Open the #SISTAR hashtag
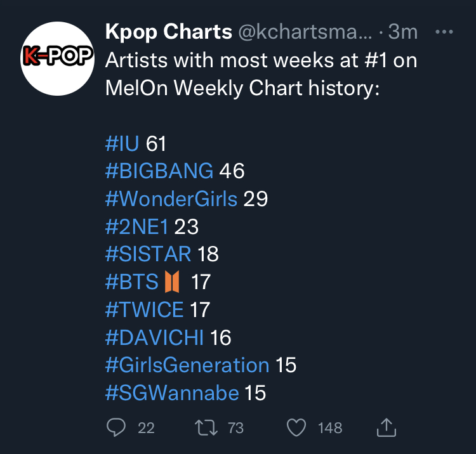The image size is (476, 454). point(148,254)
